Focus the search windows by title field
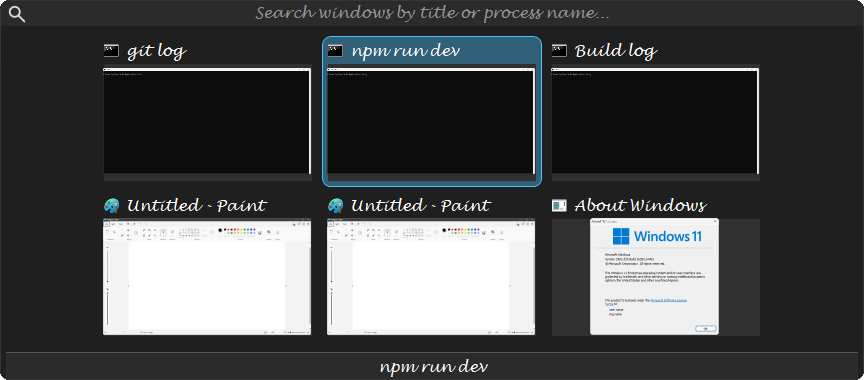The image size is (864, 380). 432,13
